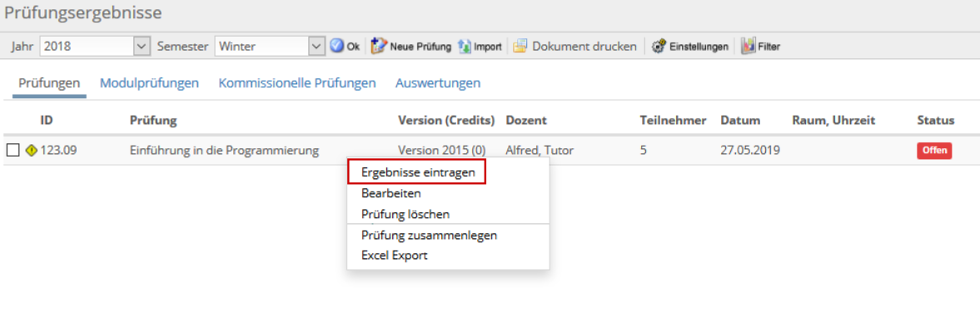The height and width of the screenshot is (324, 980).
Task: Switch to the Modulprüfungen tab
Action: [x=149, y=82]
